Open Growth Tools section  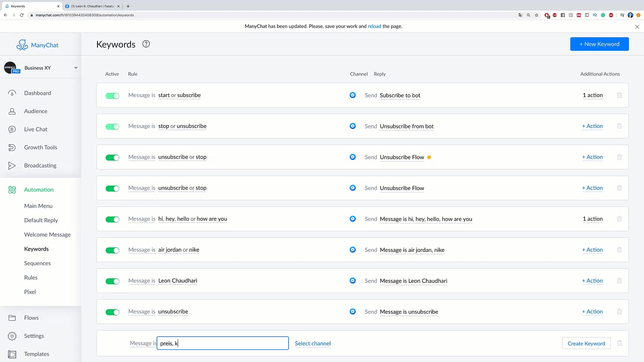tap(41, 147)
